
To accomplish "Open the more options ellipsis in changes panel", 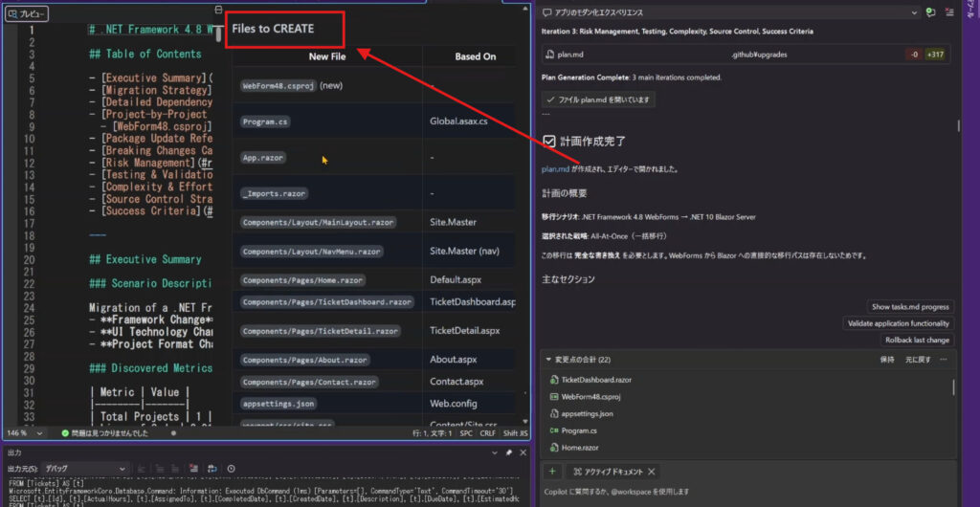I will pos(945,360).
